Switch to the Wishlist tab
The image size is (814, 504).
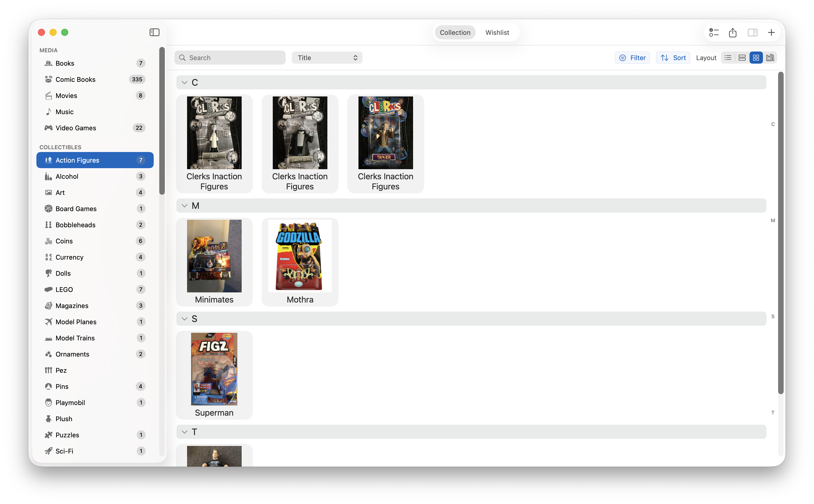[x=497, y=32]
